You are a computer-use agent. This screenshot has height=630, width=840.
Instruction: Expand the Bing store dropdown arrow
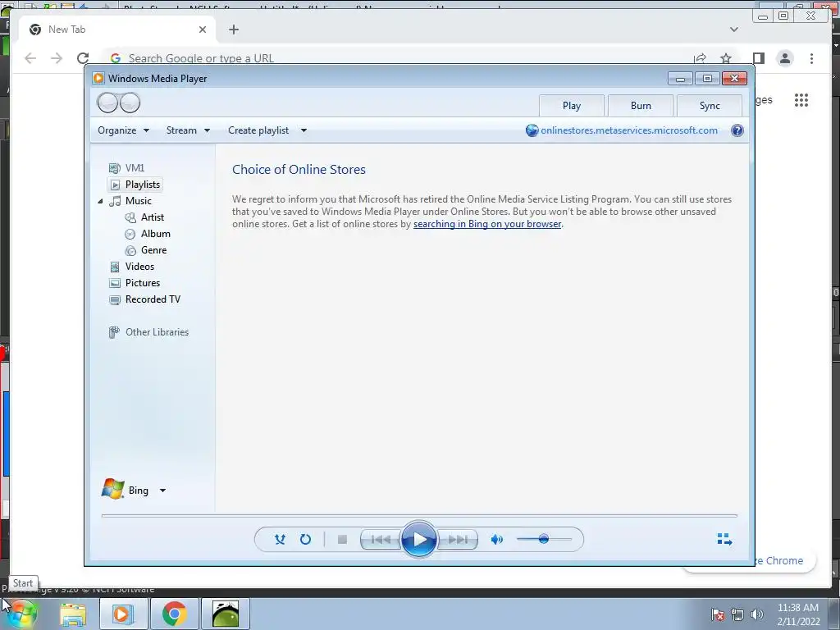coord(163,491)
